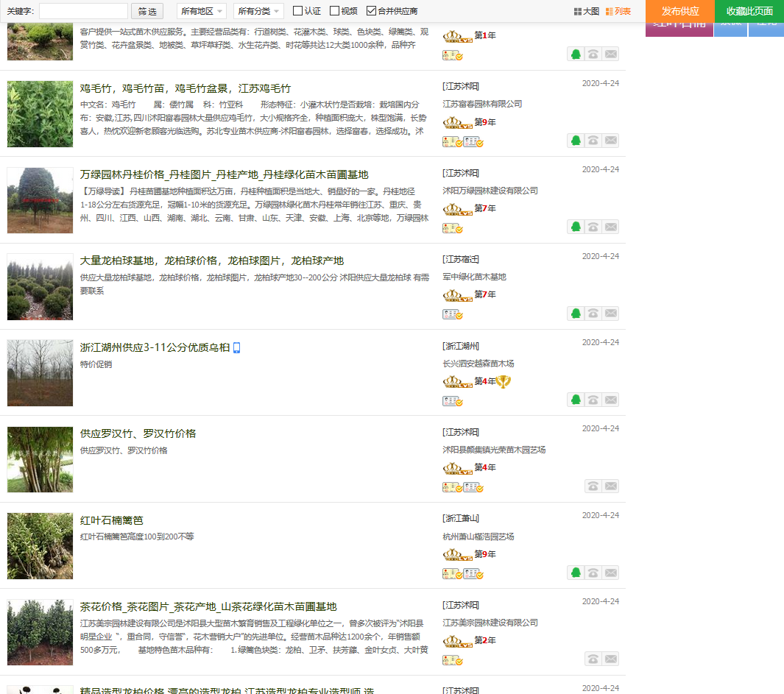Open the 红叶石楠篱笆 listing title

tap(111, 520)
